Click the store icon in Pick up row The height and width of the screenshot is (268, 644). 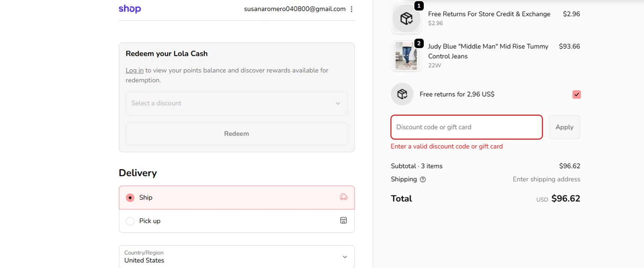point(343,221)
